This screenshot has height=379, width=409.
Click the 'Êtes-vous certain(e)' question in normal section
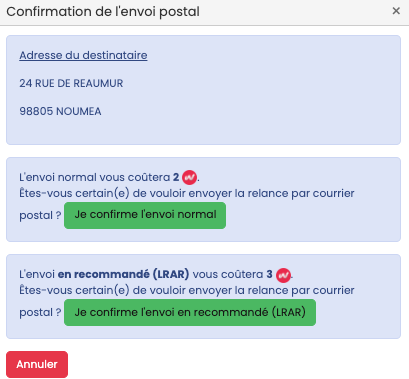point(74,193)
